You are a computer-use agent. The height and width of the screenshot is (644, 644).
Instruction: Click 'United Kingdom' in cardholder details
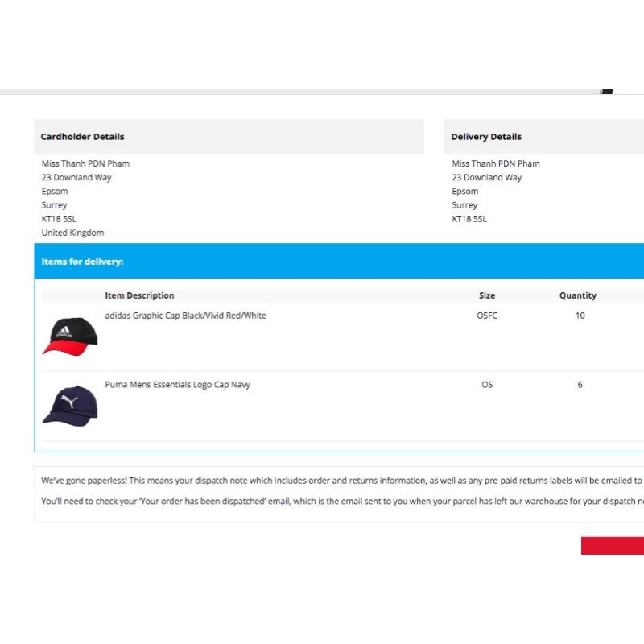click(x=72, y=233)
